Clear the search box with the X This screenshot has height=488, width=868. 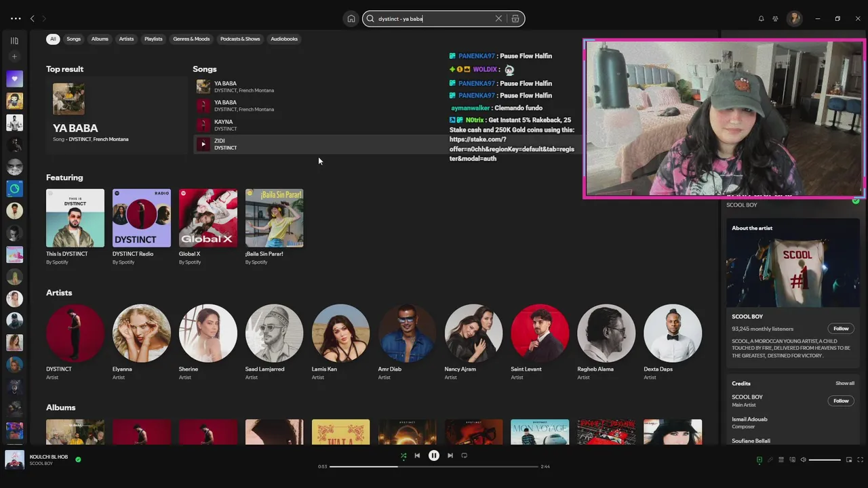[498, 19]
